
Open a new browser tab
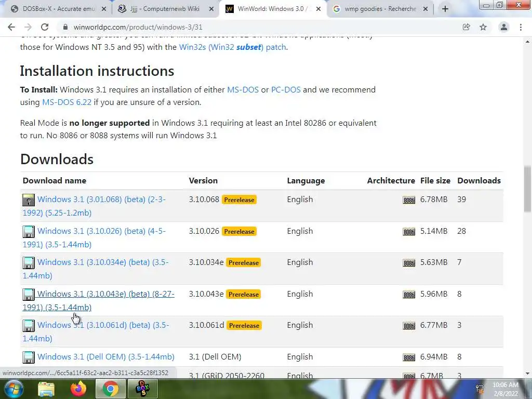click(x=445, y=9)
